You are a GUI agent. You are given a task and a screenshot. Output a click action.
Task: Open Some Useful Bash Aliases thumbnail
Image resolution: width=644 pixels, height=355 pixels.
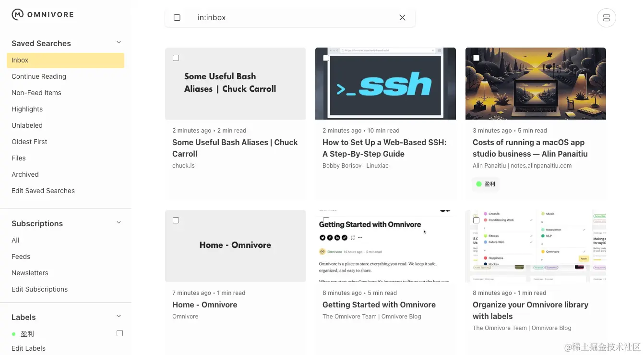pos(235,83)
